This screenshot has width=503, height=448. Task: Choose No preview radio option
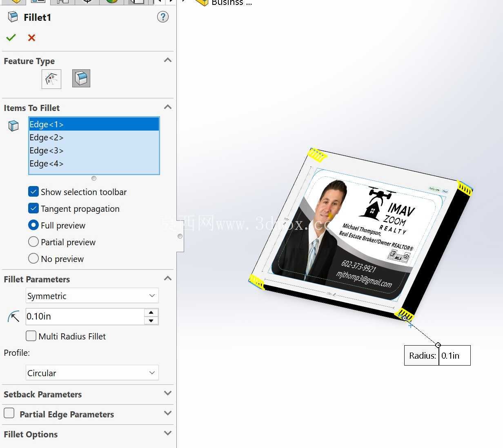click(33, 258)
